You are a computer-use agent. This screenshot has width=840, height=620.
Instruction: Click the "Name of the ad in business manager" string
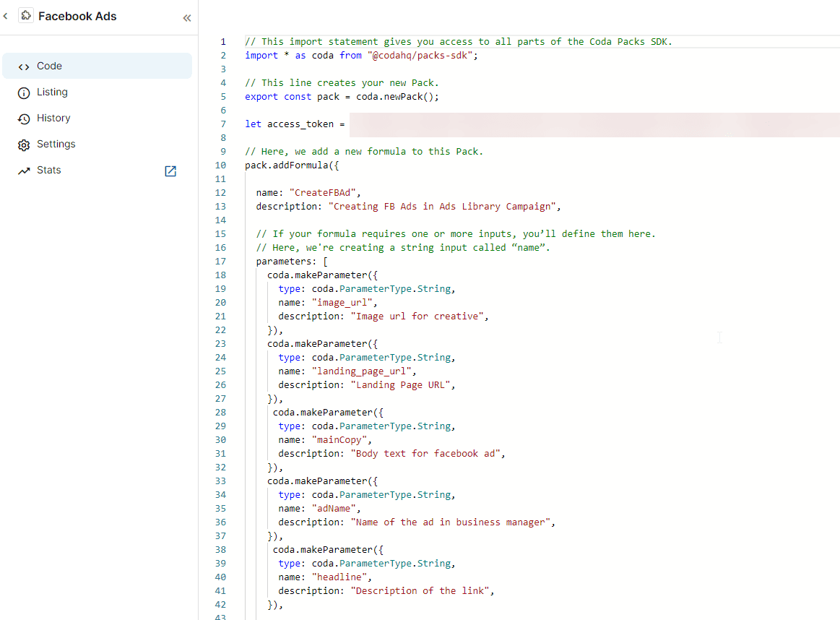point(451,522)
